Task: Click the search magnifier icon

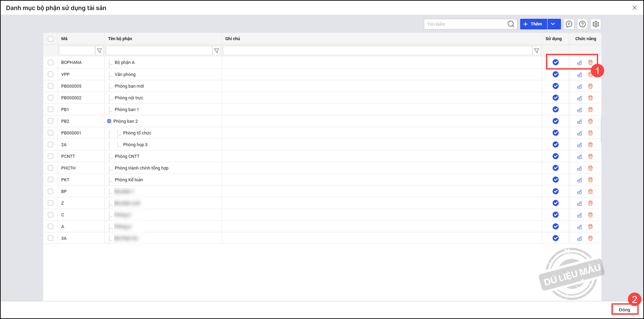Action: point(511,24)
